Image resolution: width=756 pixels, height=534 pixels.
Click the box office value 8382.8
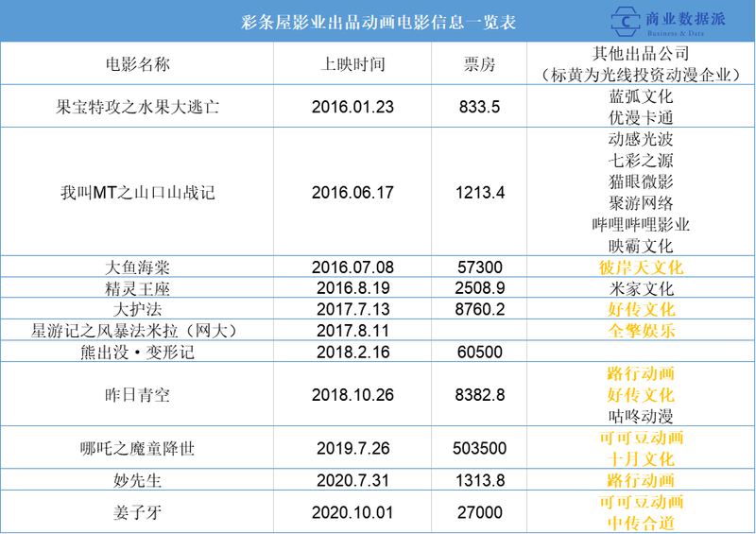click(x=480, y=395)
